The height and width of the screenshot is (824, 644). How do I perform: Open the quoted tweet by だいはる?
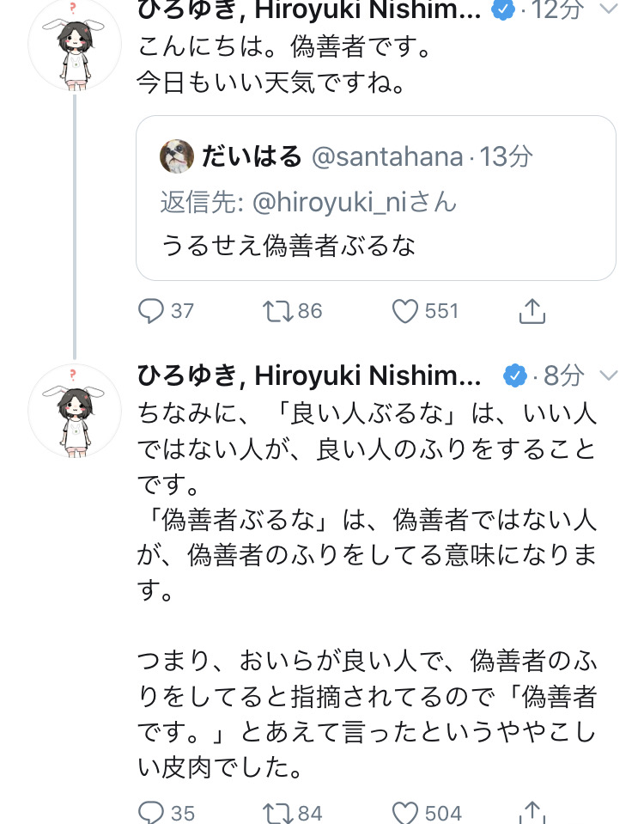tap(375, 247)
